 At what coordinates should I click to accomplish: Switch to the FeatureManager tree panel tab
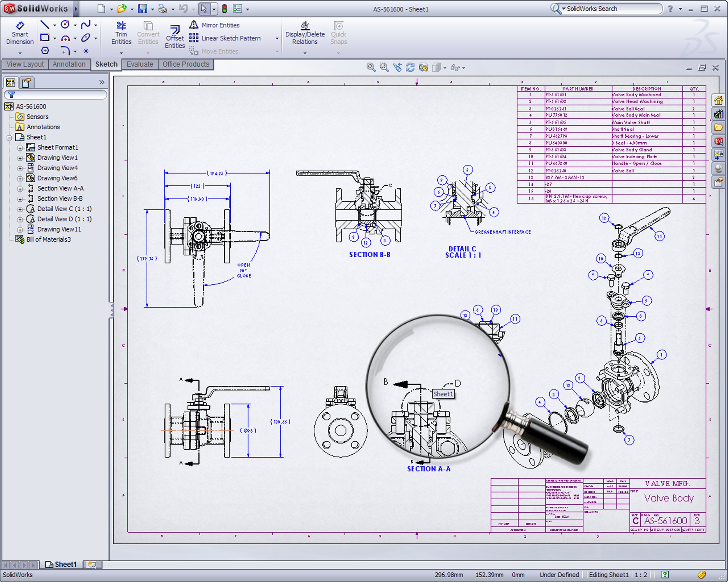pos(11,82)
